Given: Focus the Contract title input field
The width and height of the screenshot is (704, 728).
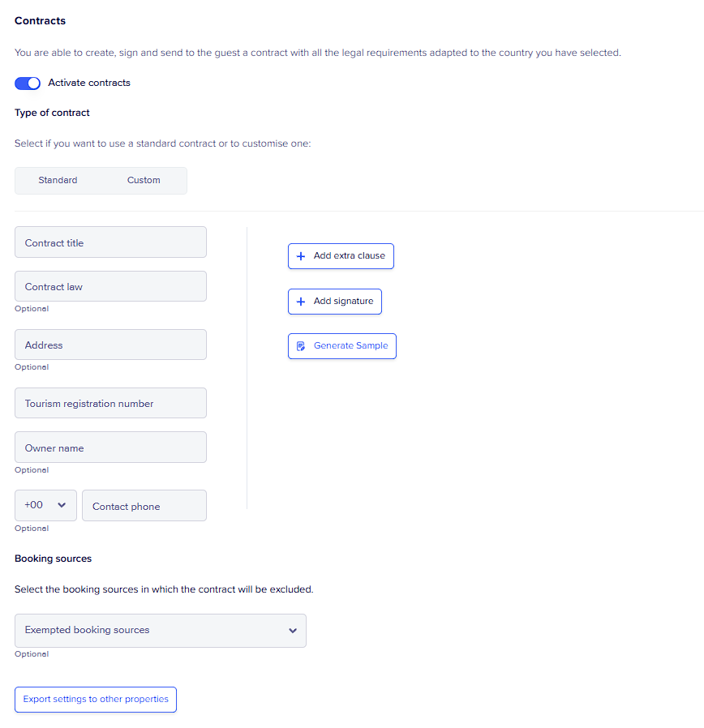Looking at the screenshot, I should pyautogui.click(x=110, y=242).
